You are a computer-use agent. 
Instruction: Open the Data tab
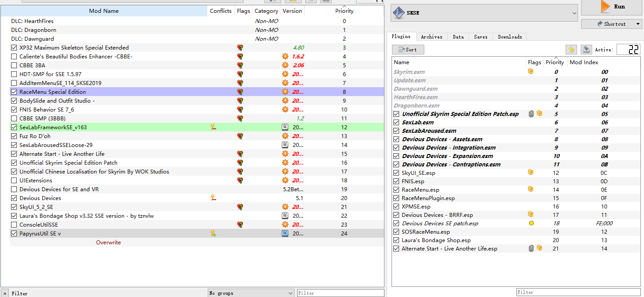tap(458, 37)
